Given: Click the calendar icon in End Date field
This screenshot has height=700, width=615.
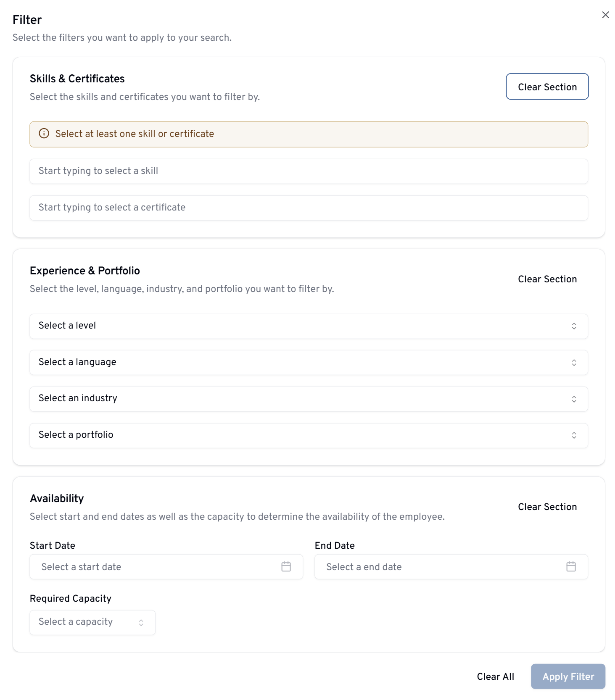Looking at the screenshot, I should (x=571, y=566).
